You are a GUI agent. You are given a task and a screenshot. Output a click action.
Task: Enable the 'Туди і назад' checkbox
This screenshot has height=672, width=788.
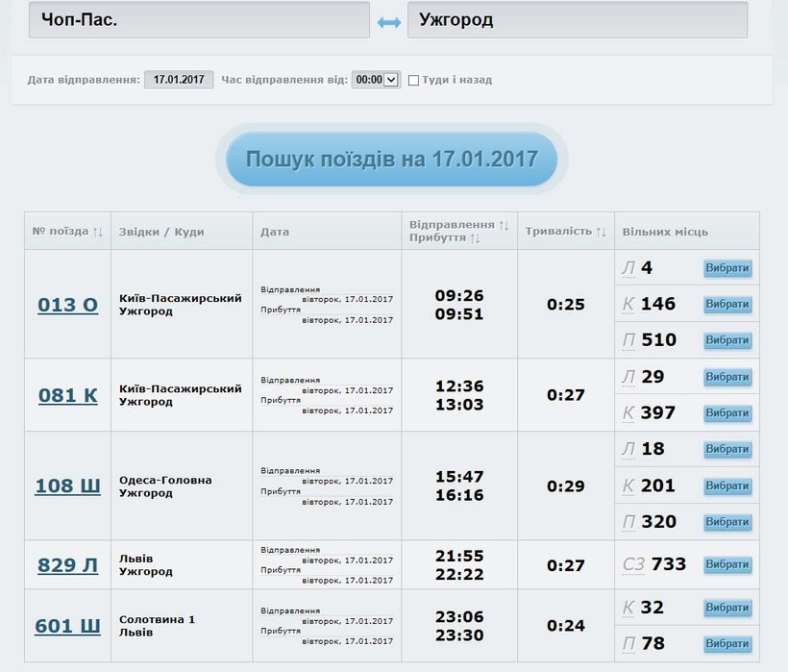413,81
